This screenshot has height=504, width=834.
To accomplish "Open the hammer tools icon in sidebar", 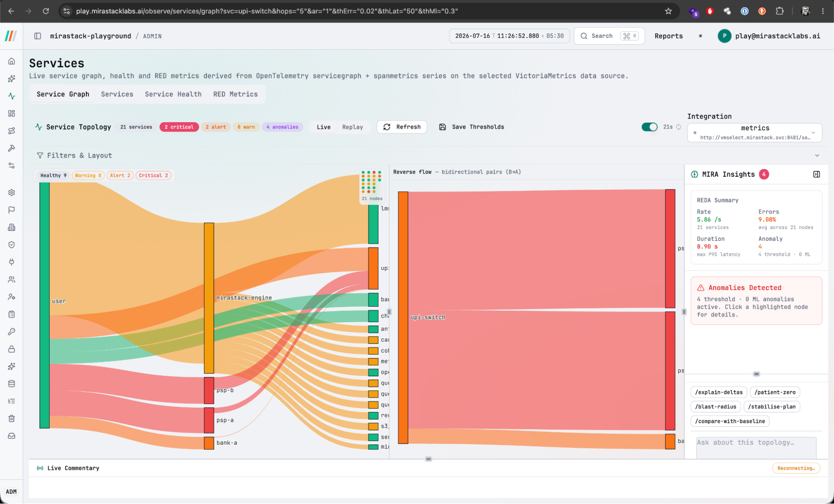I will click(12, 148).
